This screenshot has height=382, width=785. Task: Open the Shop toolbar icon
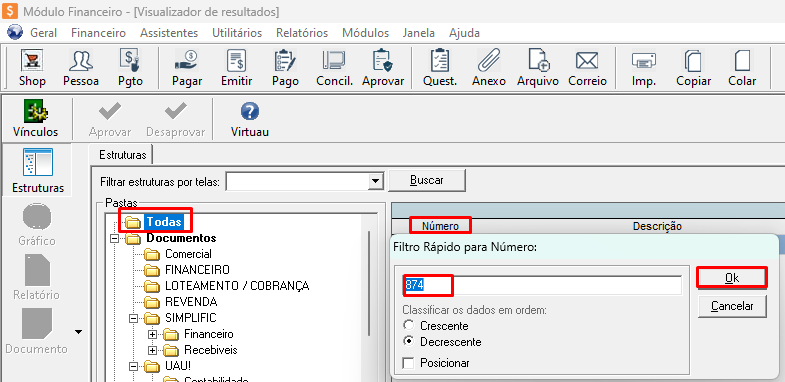pyautogui.click(x=32, y=61)
